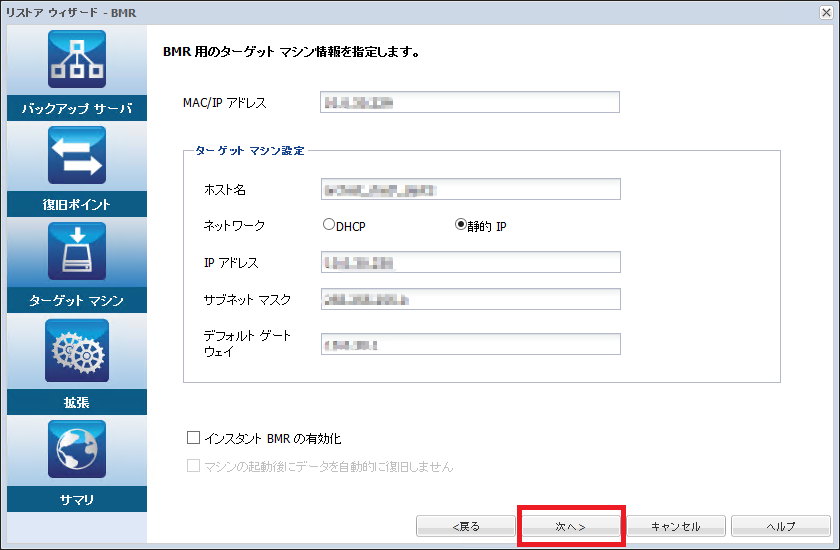840x550 pixels.
Task: Click the Backup Server network icon
Action: tap(77, 59)
